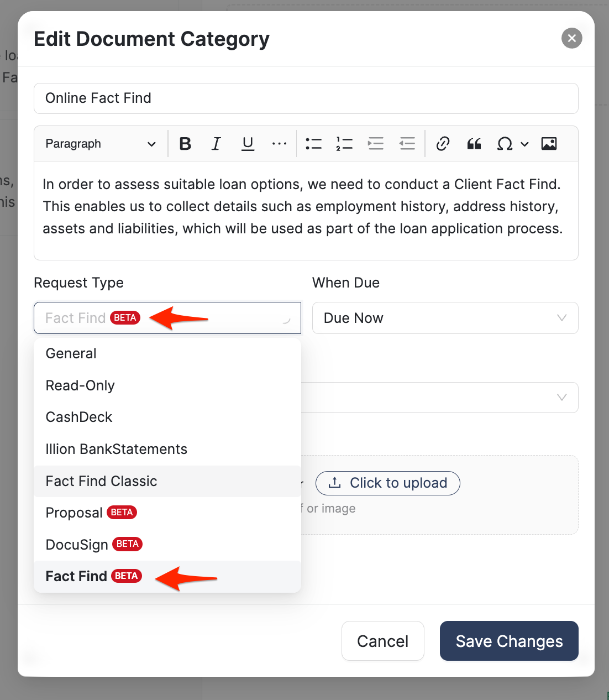609x700 pixels.
Task: Select General request type option
Action: (x=71, y=353)
